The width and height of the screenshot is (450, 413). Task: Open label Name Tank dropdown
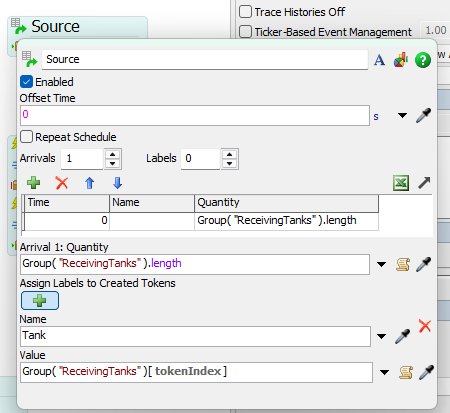[x=381, y=336]
